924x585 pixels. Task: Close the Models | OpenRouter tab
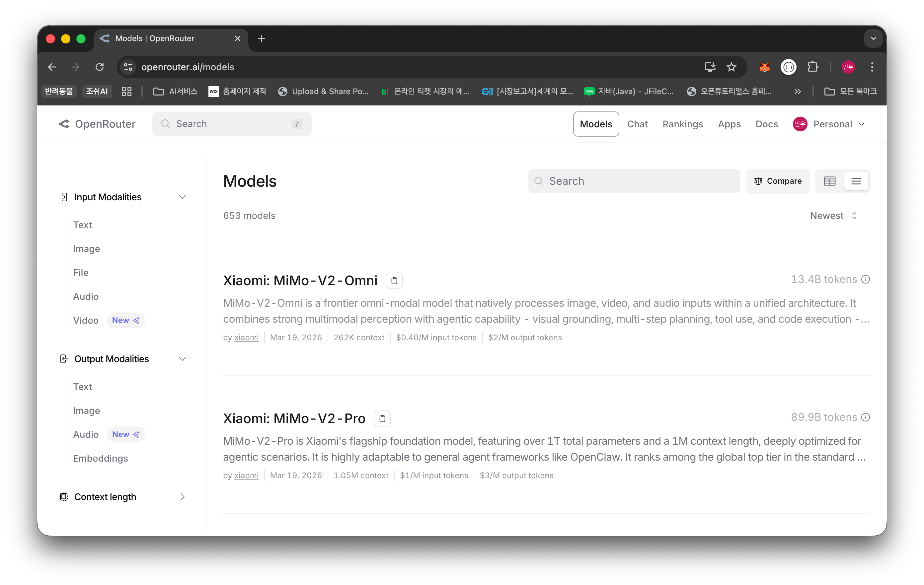point(238,38)
